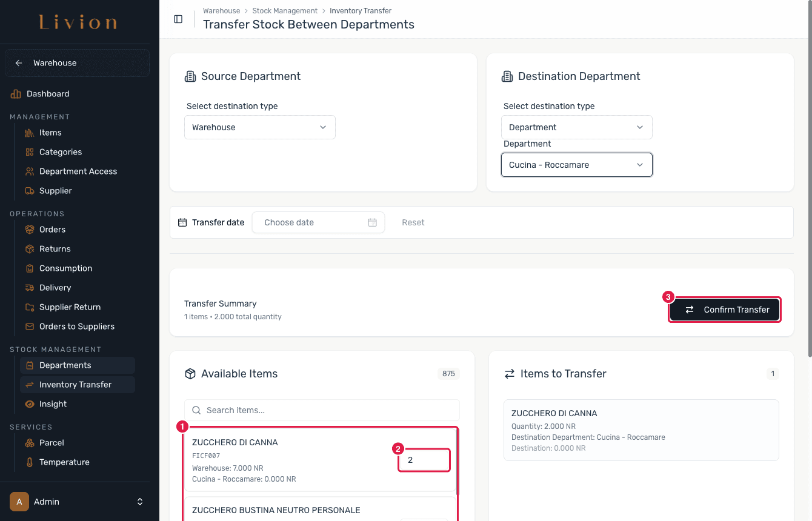Open the Destination type Department dropdown
812x521 pixels.
tap(577, 127)
